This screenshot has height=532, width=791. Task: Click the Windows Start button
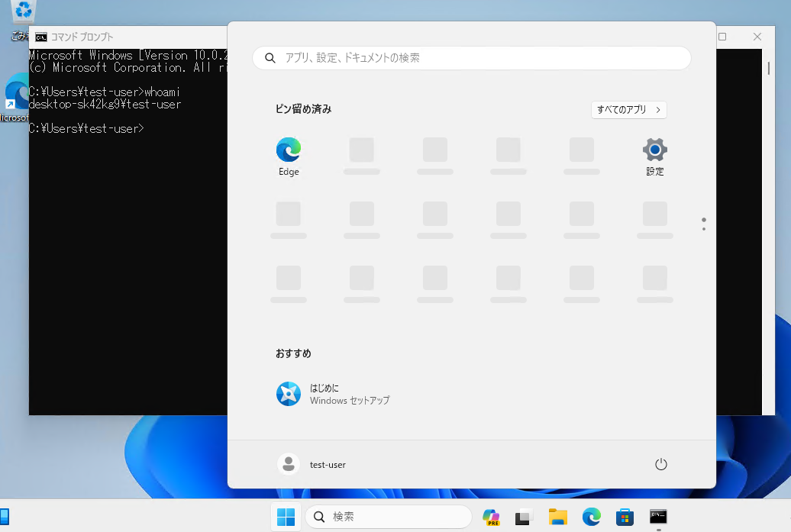pyautogui.click(x=286, y=517)
